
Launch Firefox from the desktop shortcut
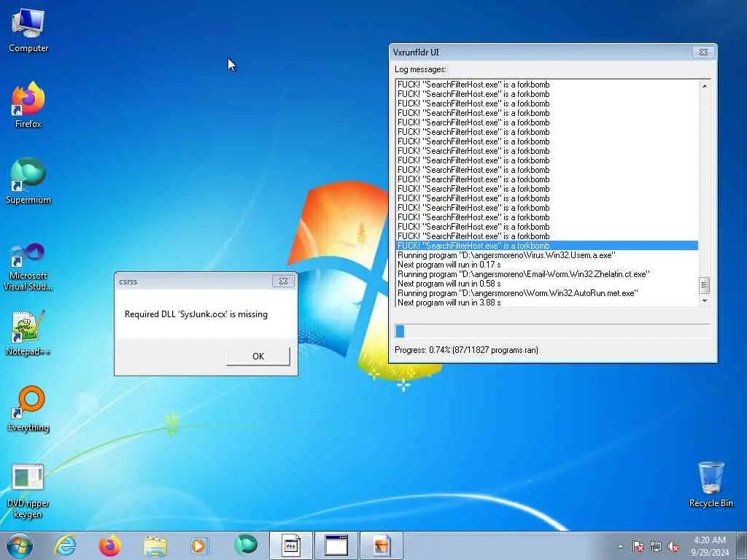coord(28,105)
